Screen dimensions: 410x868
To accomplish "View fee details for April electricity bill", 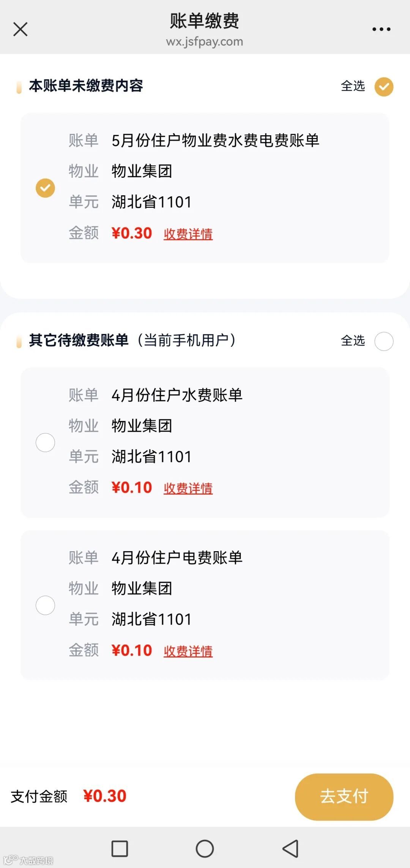I will pyautogui.click(x=188, y=651).
